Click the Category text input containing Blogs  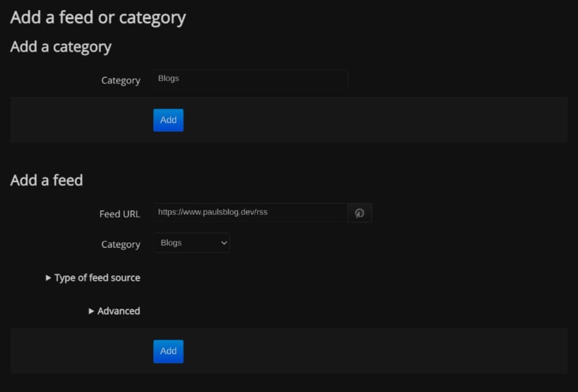click(x=250, y=79)
